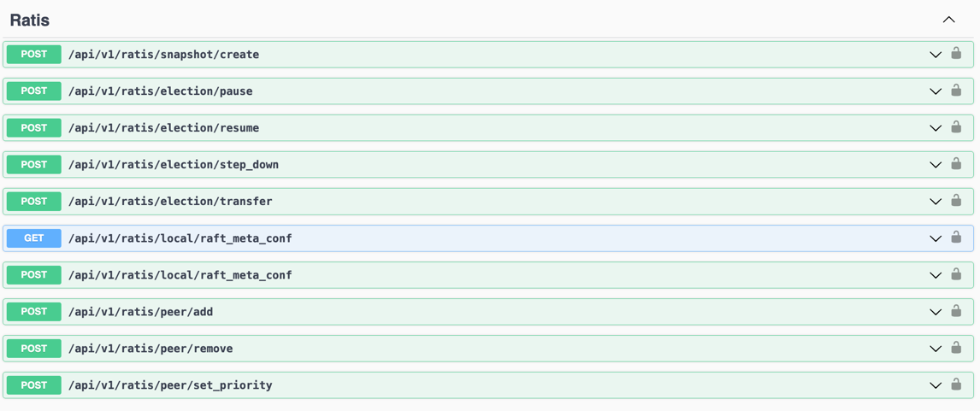Open the /api/v1/ratis/election/resume path

point(163,128)
